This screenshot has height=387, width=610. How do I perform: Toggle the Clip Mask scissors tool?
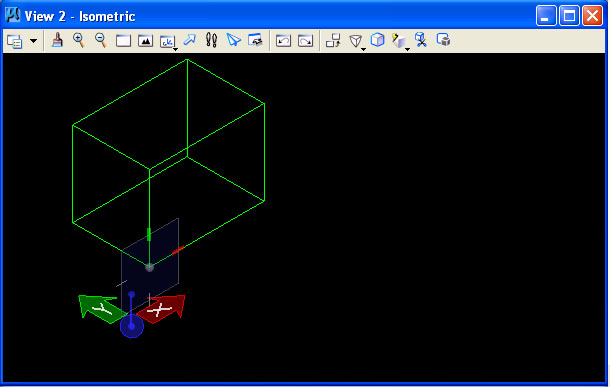coord(421,40)
